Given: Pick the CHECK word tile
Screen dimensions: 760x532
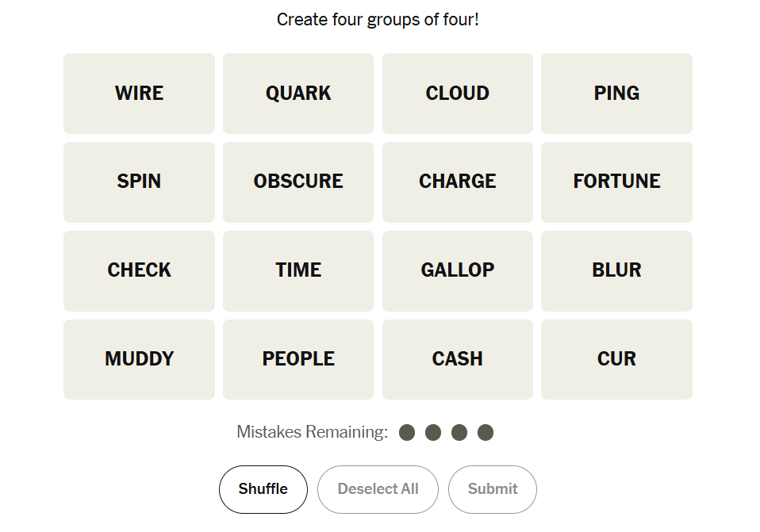Looking at the screenshot, I should click(x=139, y=270).
